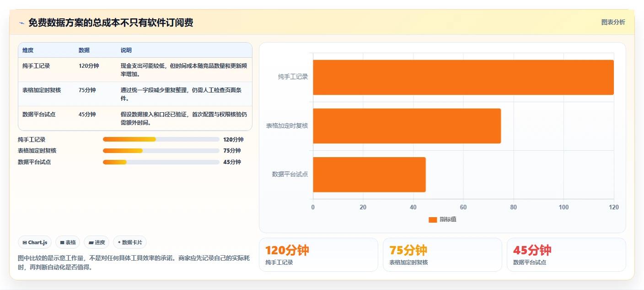Screen dimensions: 644x290
Task: Click the 纯手工记录 chart bar
Action: [463, 77]
